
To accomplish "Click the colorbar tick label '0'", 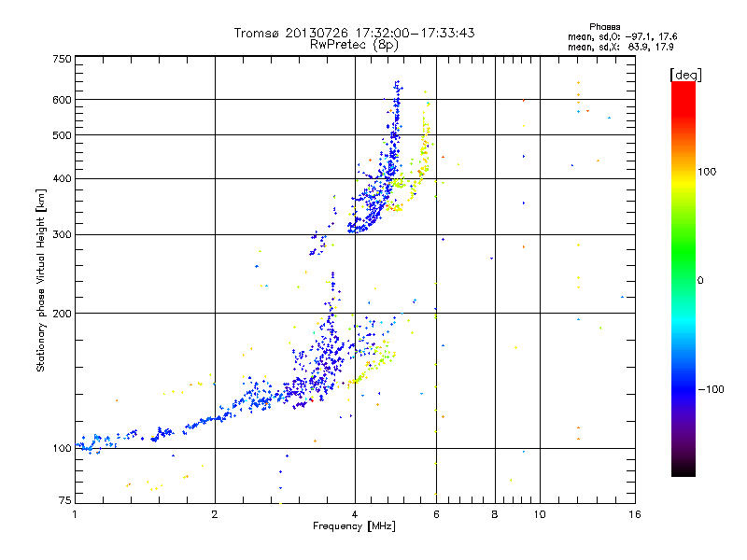I will click(700, 281).
